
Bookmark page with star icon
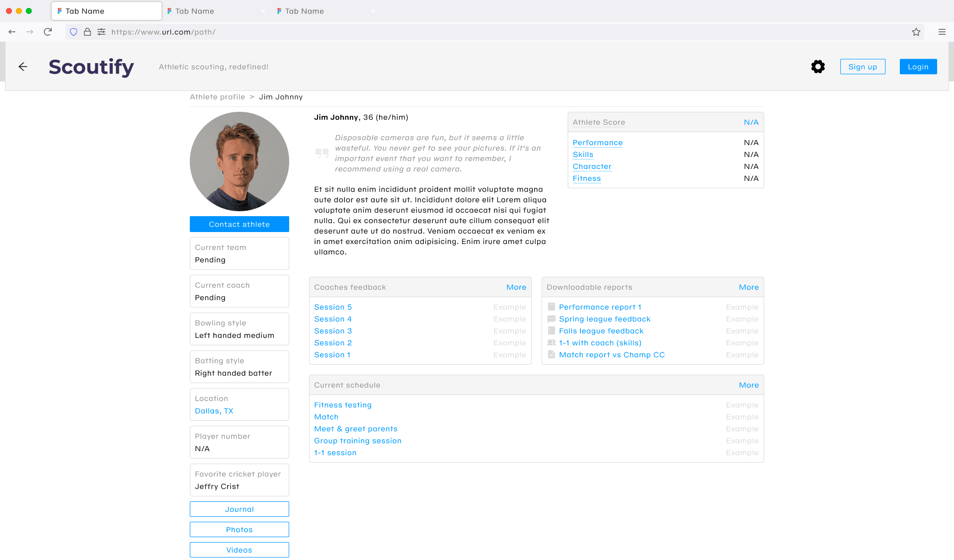point(916,32)
